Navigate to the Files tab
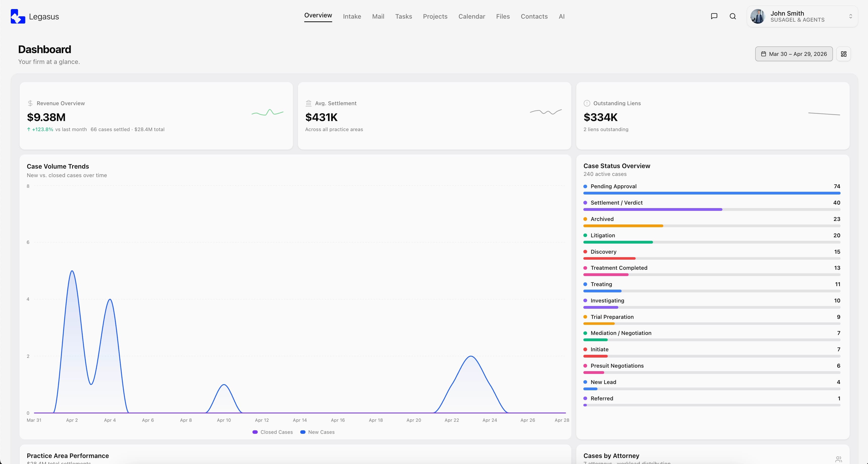Screen dimensions: 868x464 tap(503, 16)
